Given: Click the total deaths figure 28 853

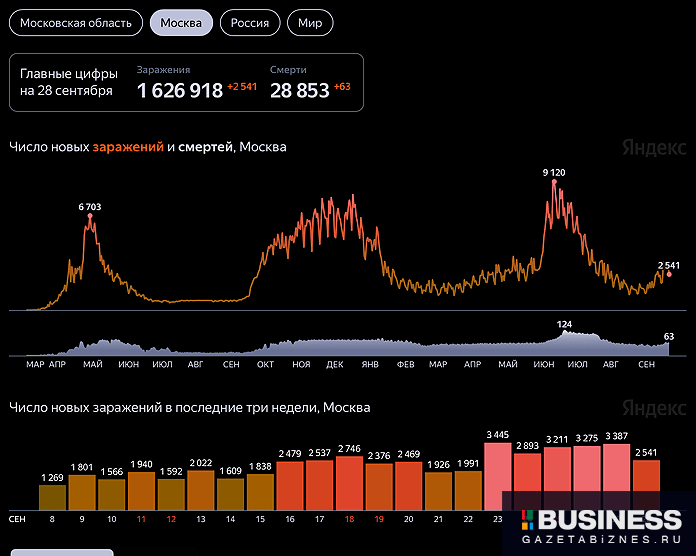Looking at the screenshot, I should click(x=299, y=91).
